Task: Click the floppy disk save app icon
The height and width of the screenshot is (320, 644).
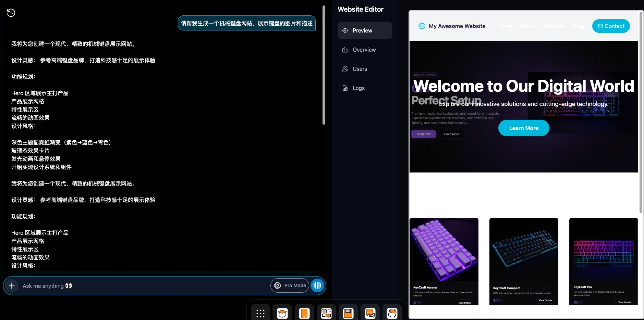Action: click(348, 313)
